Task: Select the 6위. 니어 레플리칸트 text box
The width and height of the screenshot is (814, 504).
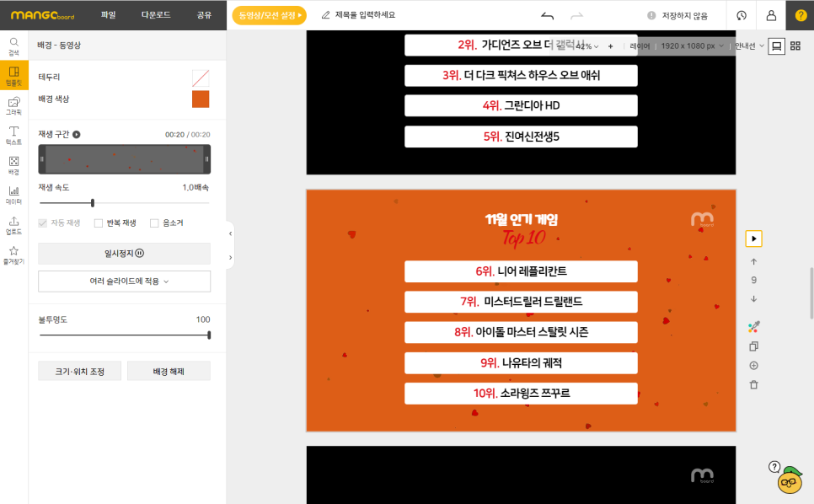Action: (x=521, y=271)
